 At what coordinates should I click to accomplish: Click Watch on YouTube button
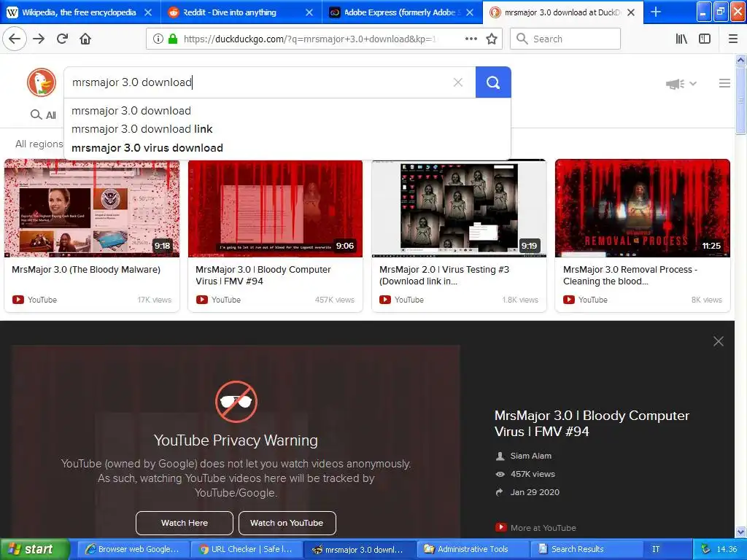coord(287,523)
